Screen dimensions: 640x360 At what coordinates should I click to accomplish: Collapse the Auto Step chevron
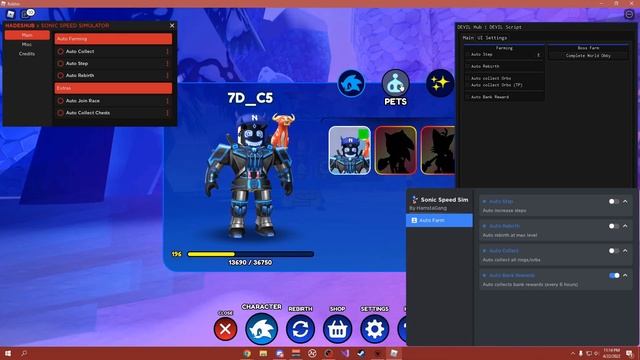[x=626, y=202]
